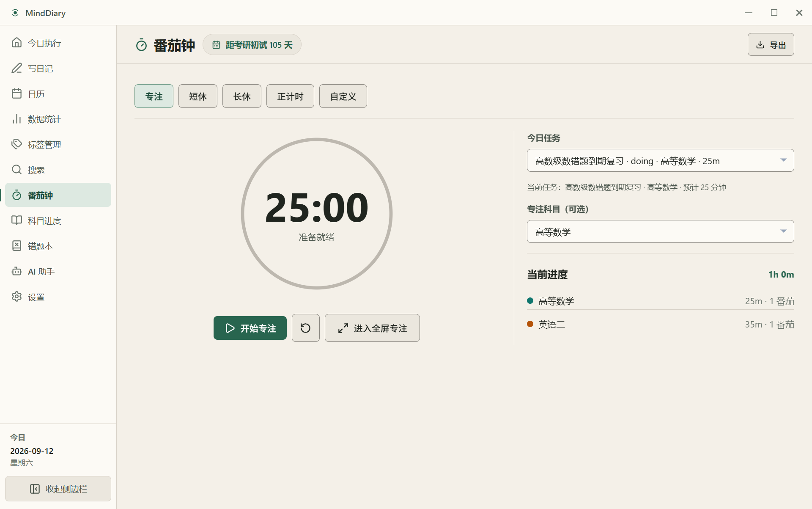The image size is (812, 509).
Task: Click the 距考研初试 105 天 badge
Action: (x=252, y=45)
